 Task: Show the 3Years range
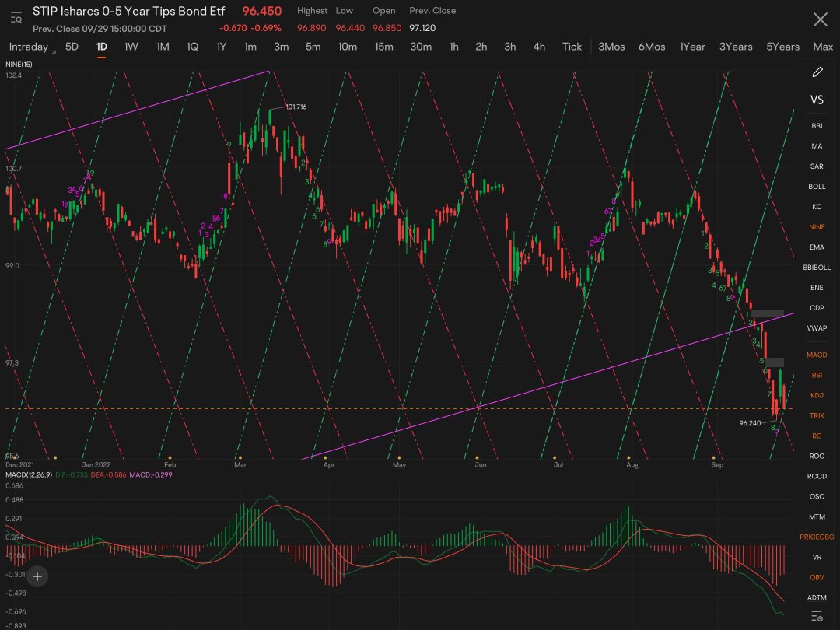click(736, 47)
